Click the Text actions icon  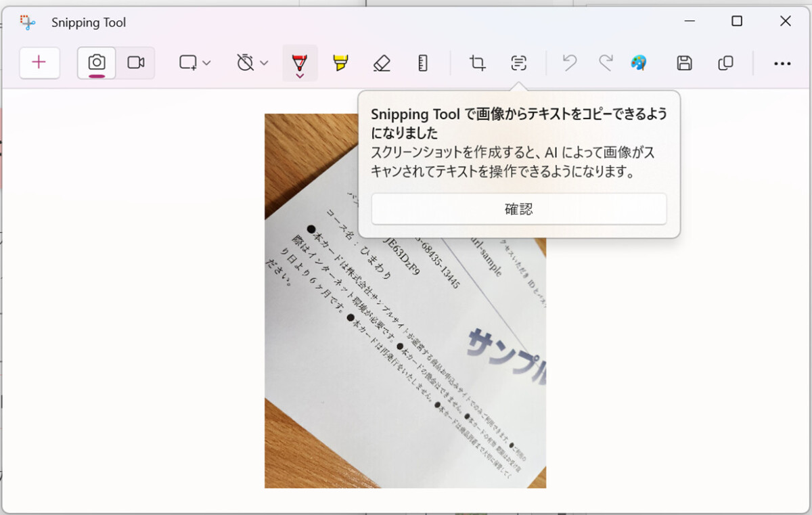[519, 63]
